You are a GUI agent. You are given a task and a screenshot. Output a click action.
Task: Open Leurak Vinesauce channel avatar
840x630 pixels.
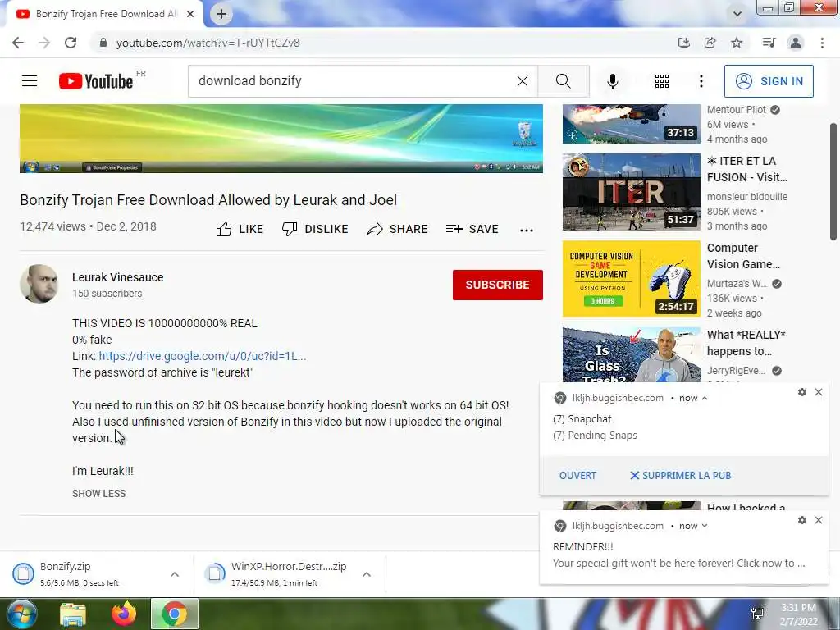(x=39, y=283)
